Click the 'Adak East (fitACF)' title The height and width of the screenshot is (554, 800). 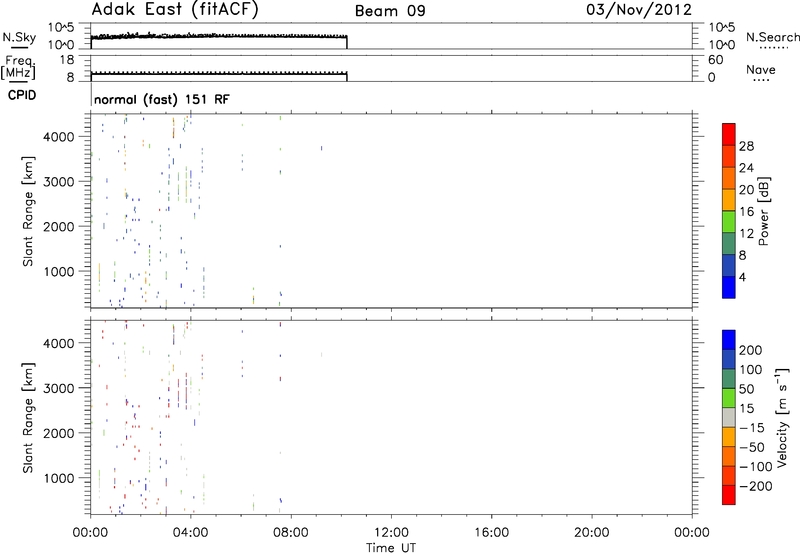point(175,10)
